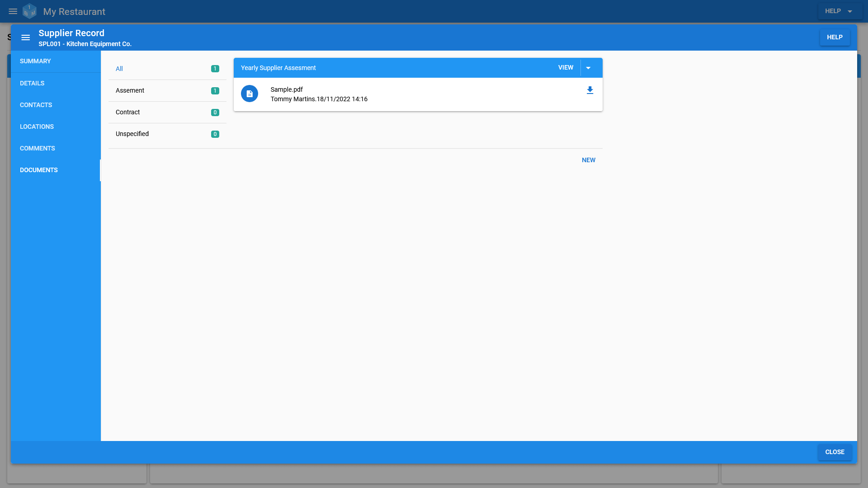
Task: Click the PDF document icon for Sample.pdf
Action: click(x=249, y=94)
